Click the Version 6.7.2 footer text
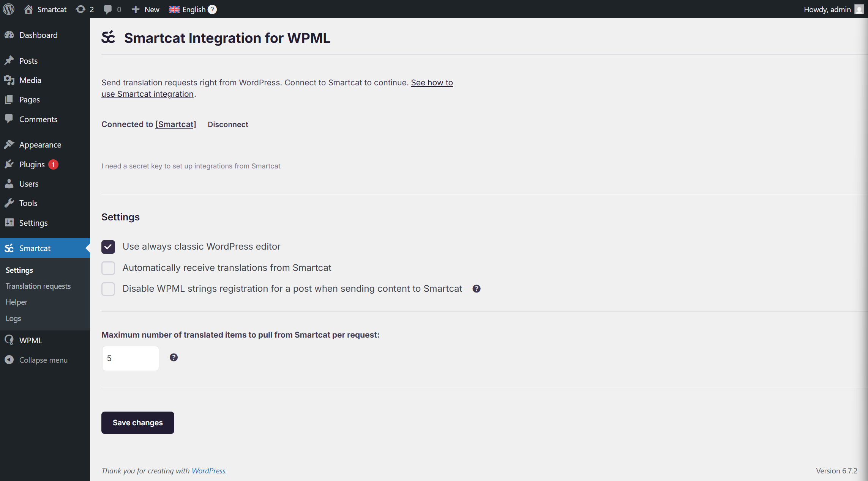The height and width of the screenshot is (481, 868). point(836,471)
